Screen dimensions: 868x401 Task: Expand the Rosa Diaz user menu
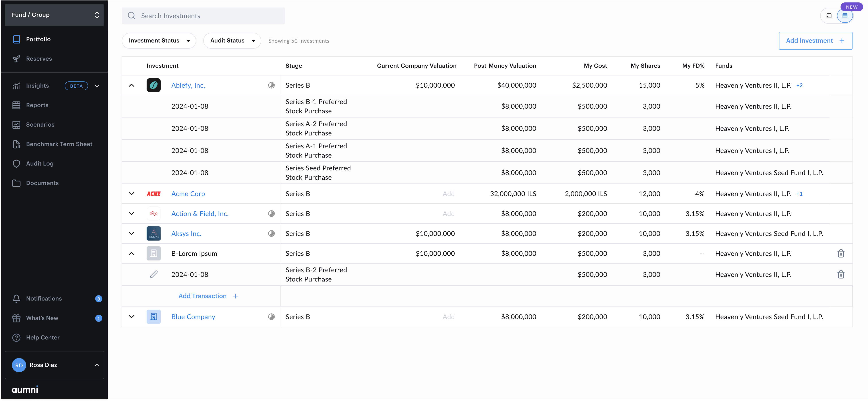click(x=97, y=365)
